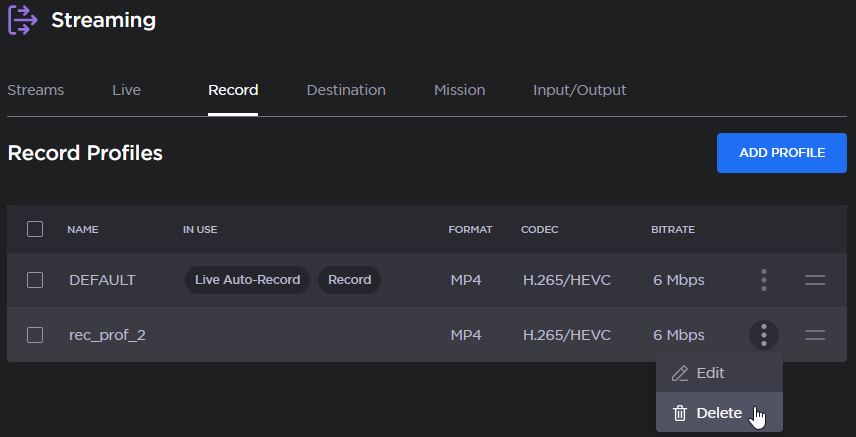The height and width of the screenshot is (437, 856).
Task: Switch to the Live tab
Action: coord(126,90)
